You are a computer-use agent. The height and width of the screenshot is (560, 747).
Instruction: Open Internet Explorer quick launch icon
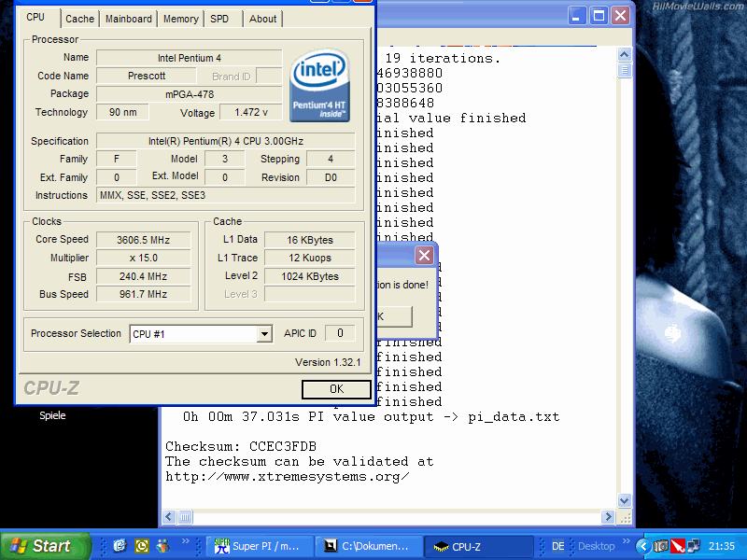(x=120, y=546)
